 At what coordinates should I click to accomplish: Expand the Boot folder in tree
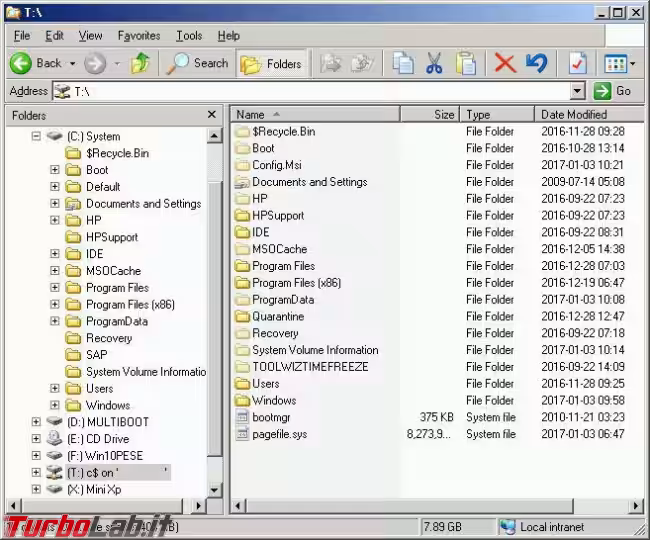point(54,170)
